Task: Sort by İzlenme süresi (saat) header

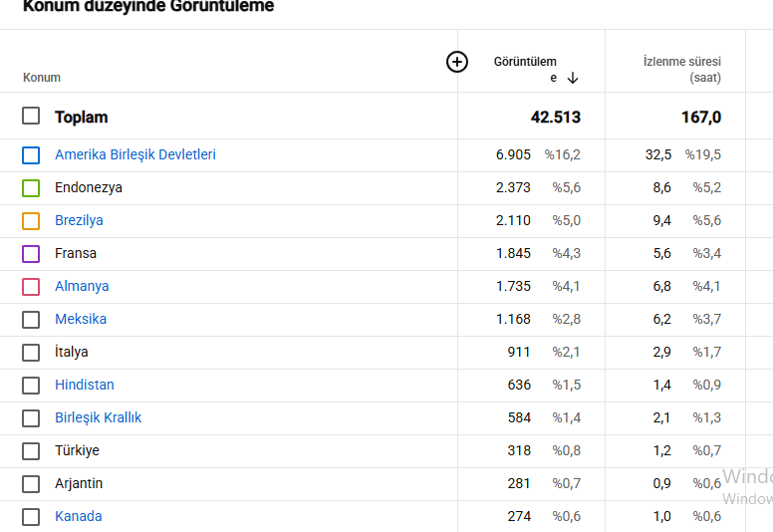Action: [681, 69]
